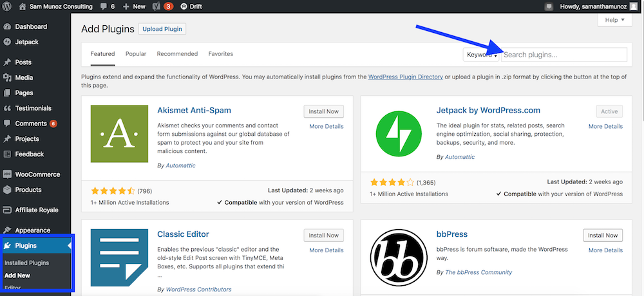Click the Search plugins input field
Image resolution: width=644 pixels, height=296 pixels.
pos(564,55)
